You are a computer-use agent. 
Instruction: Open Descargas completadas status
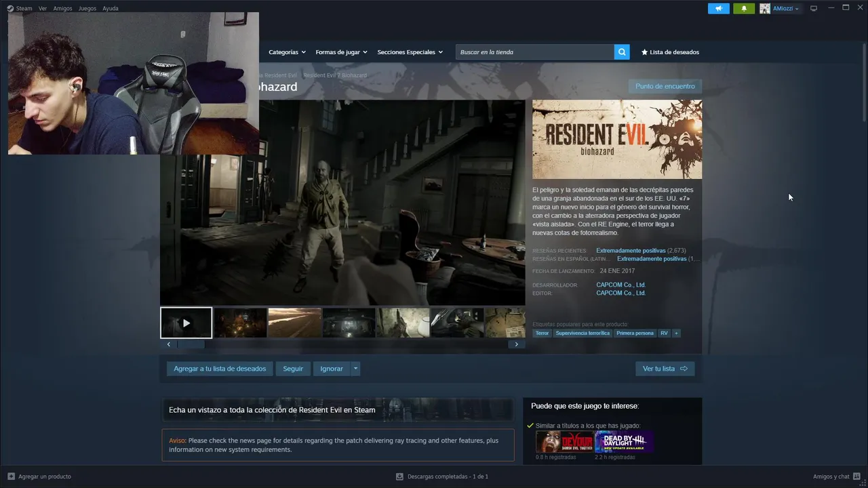pyautogui.click(x=442, y=476)
